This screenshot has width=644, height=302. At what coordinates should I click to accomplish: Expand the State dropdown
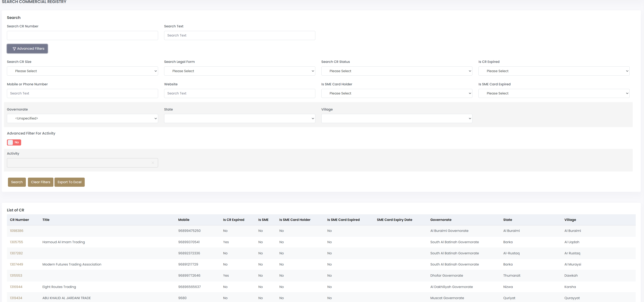pos(239,118)
